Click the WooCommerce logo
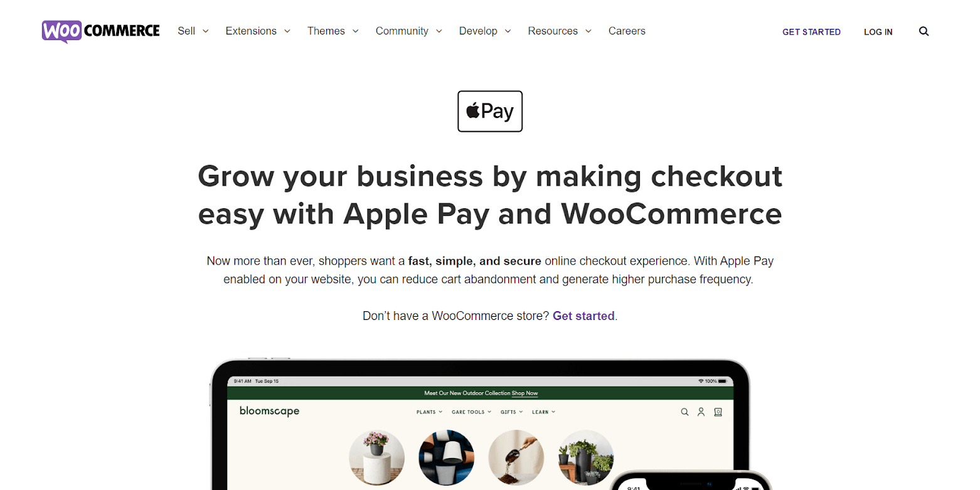 pyautogui.click(x=101, y=31)
